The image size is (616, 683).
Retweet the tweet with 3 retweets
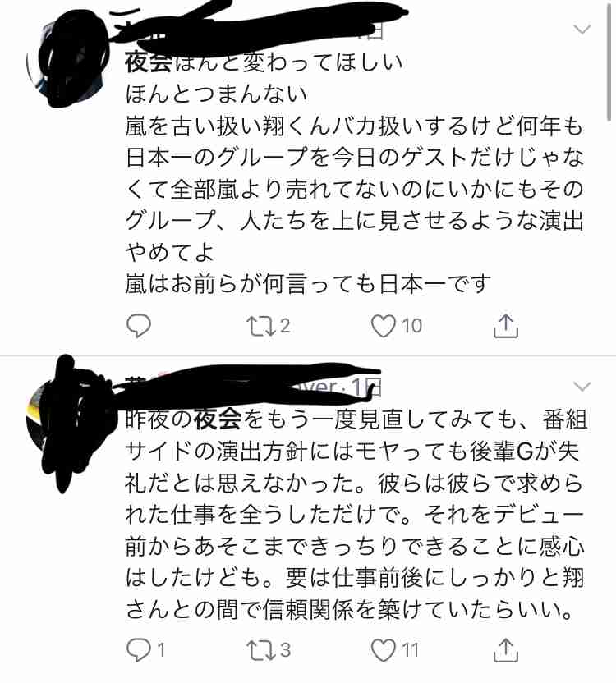(268, 650)
